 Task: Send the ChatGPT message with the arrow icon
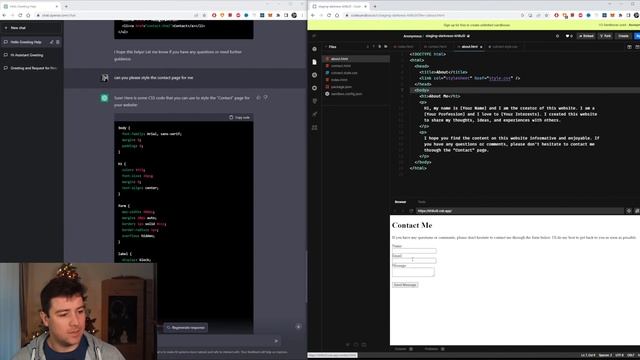pyautogui.click(x=276, y=341)
